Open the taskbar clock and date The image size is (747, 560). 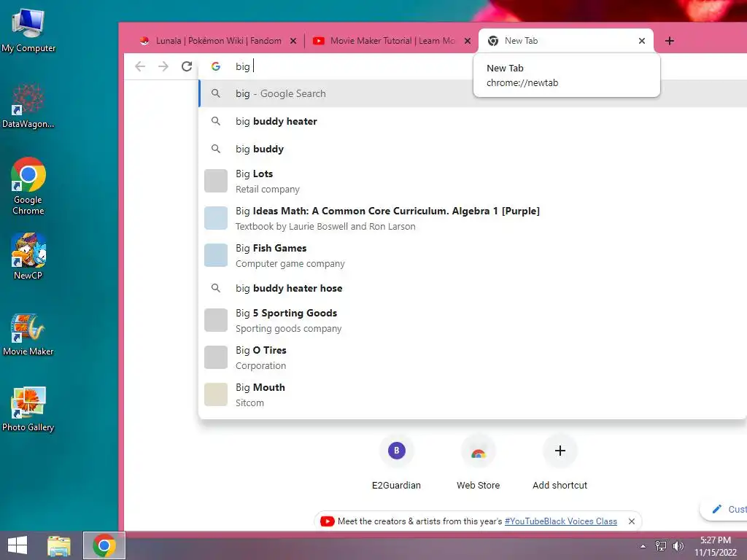tap(716, 546)
